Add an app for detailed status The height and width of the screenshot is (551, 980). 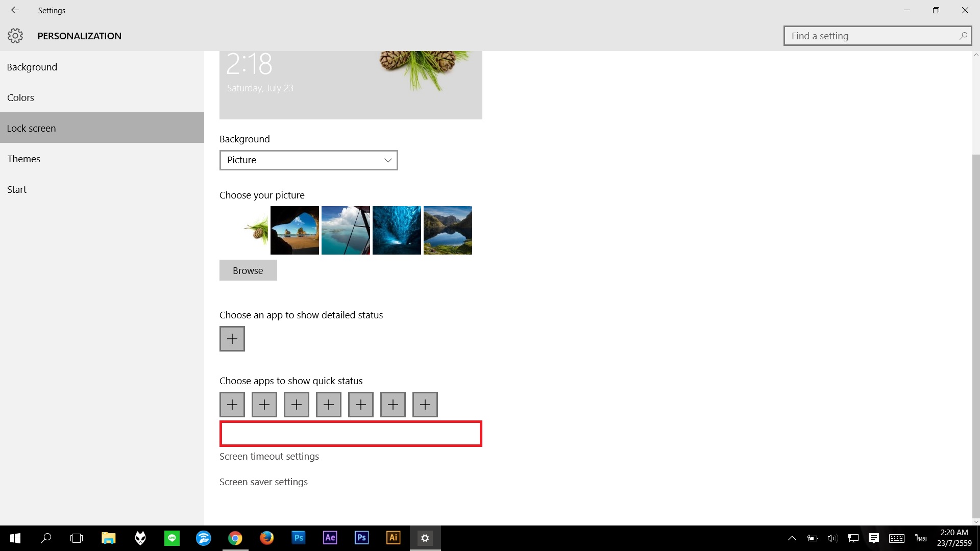point(232,339)
